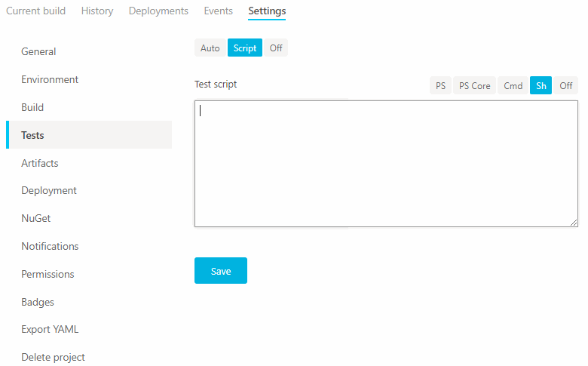Go to the Deployments tab

(x=158, y=11)
